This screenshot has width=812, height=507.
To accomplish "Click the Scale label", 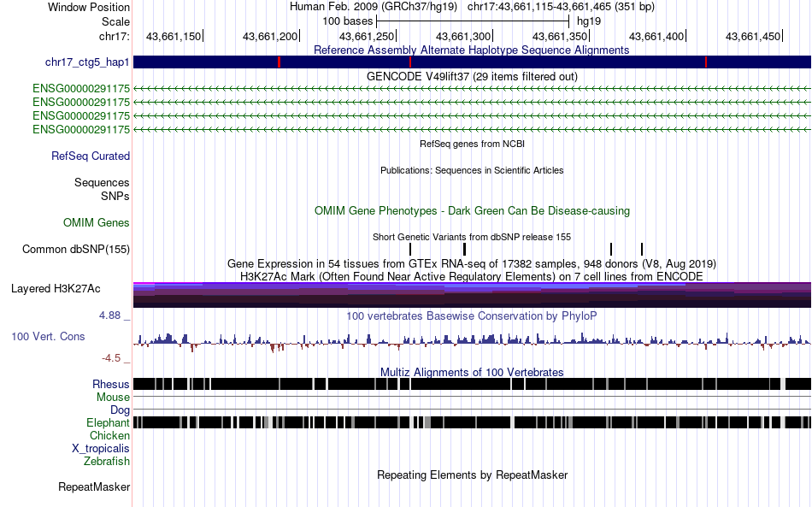I will click(115, 21).
